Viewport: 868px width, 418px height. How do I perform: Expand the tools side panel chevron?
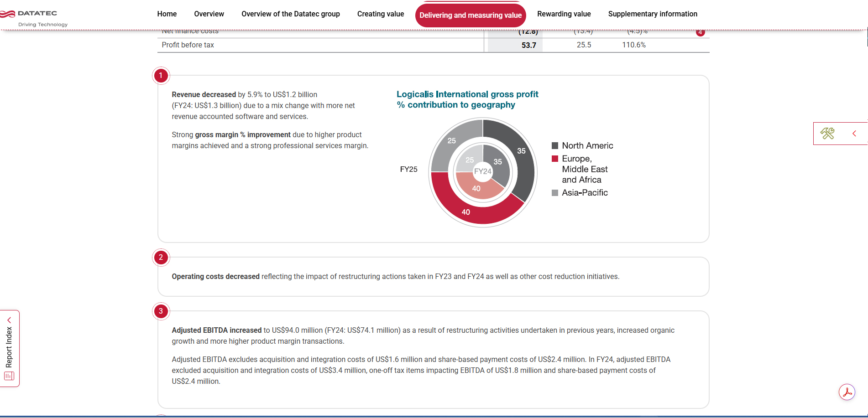coord(854,134)
